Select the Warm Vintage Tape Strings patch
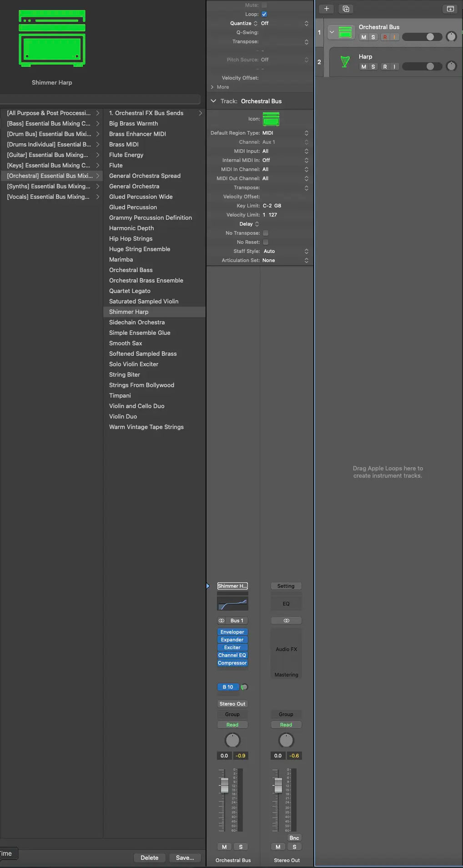Viewport: 463px width, 868px height. click(146, 427)
